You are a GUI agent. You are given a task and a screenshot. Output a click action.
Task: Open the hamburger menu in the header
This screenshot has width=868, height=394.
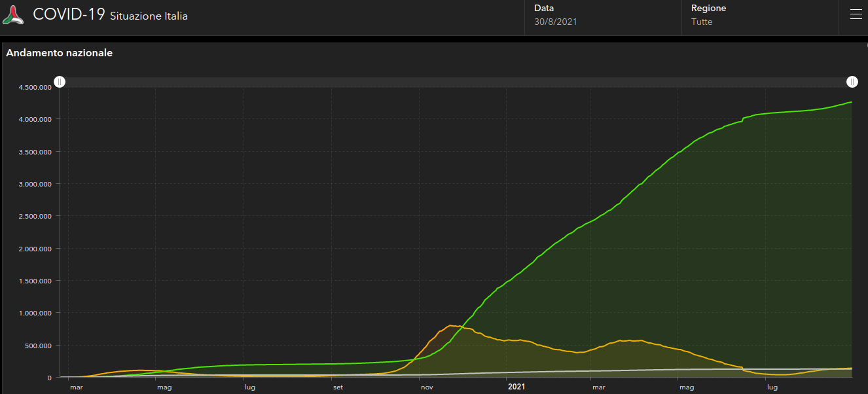pyautogui.click(x=856, y=15)
